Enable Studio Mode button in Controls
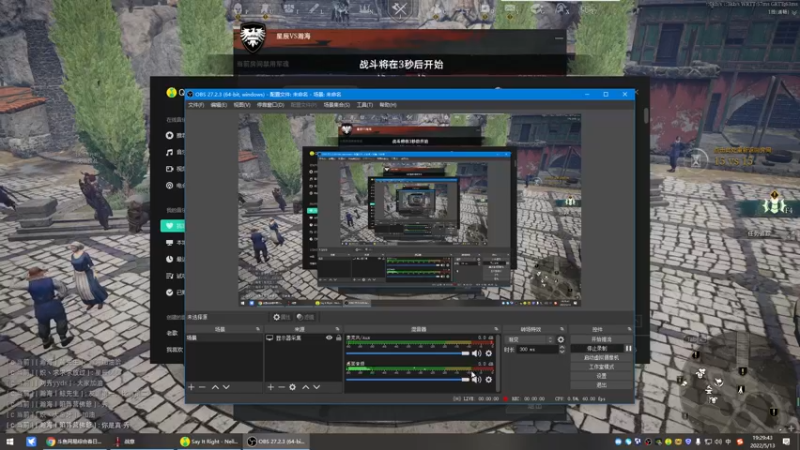 [x=601, y=367]
